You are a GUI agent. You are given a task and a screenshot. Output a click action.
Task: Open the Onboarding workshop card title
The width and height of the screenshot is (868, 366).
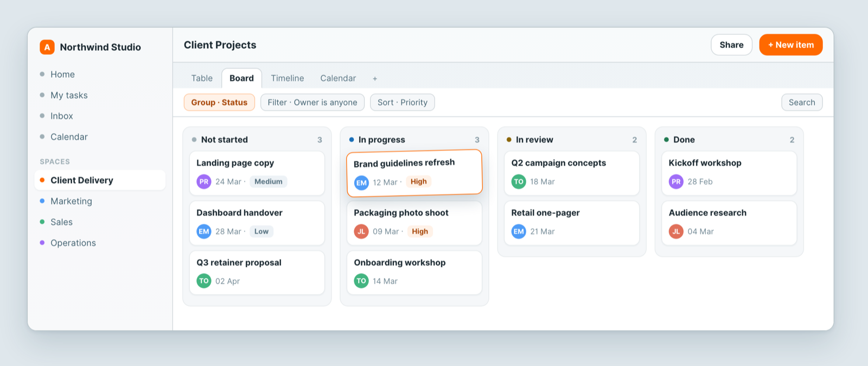(x=400, y=263)
